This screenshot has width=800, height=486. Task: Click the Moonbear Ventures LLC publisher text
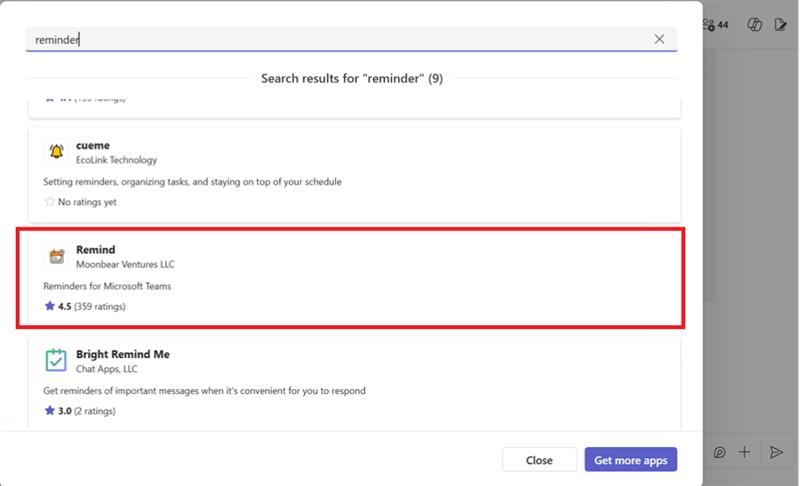tap(125, 264)
